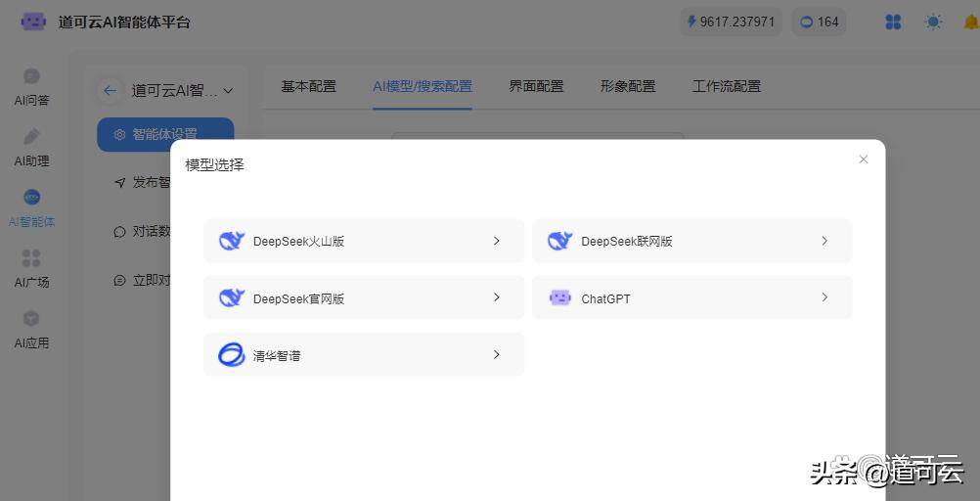Expand the DeepSeek官网版 model option

(x=363, y=297)
